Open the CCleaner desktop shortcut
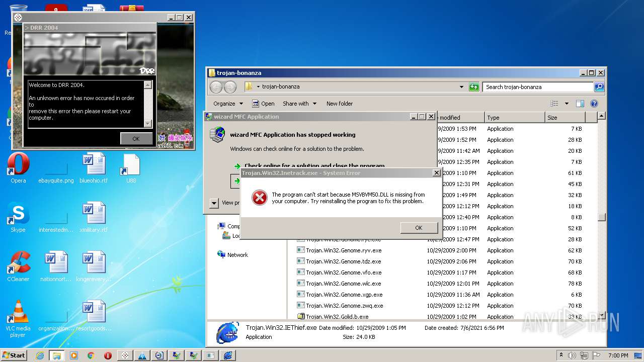This screenshot has height=362, width=644. coord(18,267)
